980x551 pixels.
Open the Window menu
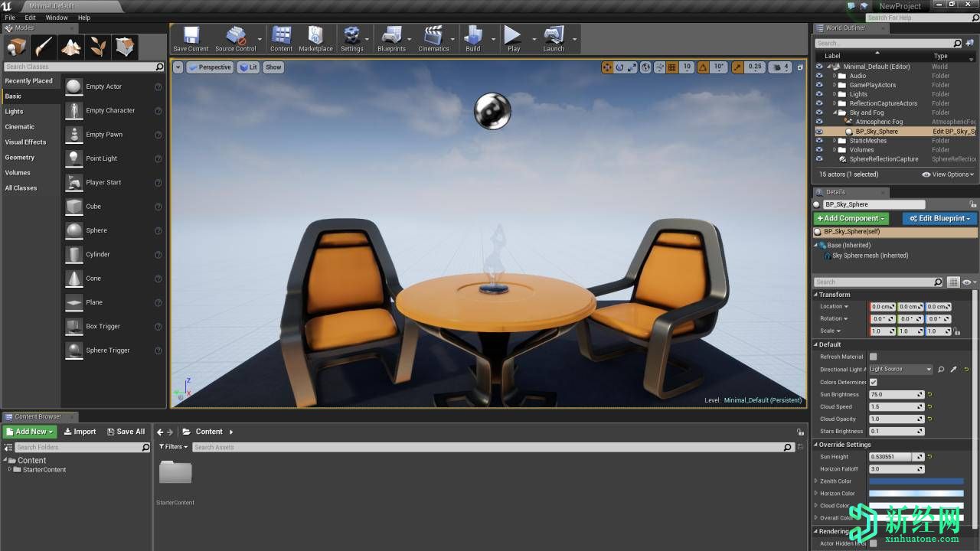point(57,18)
